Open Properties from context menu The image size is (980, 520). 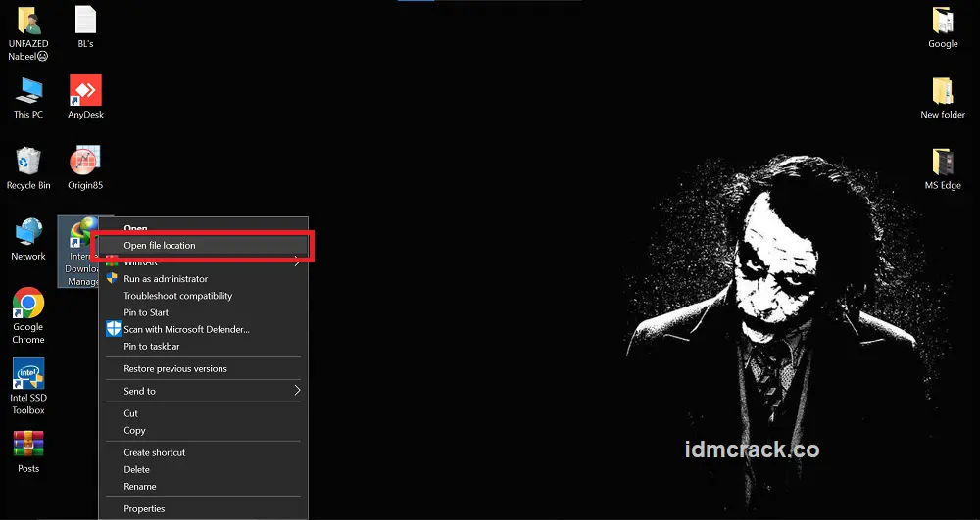click(x=203, y=509)
